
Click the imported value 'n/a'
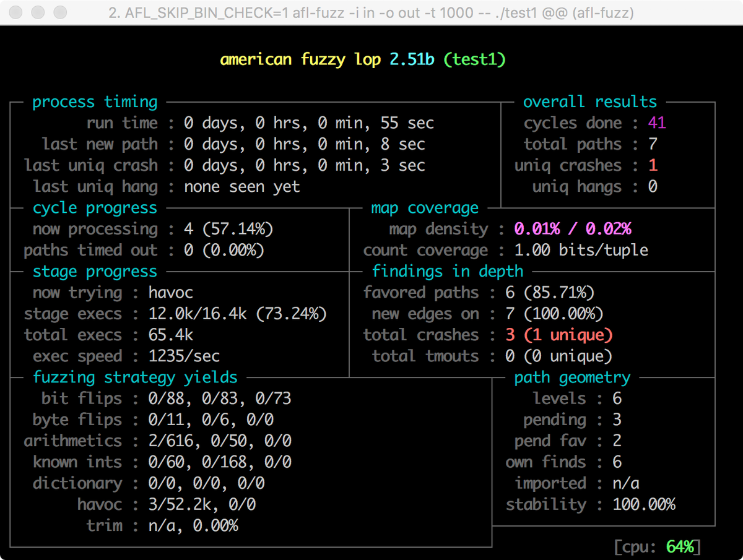(626, 483)
